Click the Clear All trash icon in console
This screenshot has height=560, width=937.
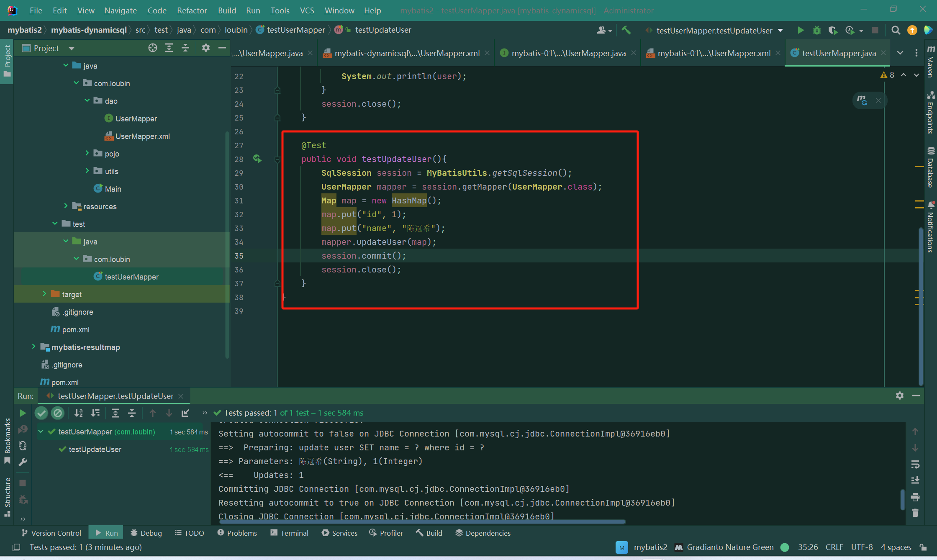point(915,513)
